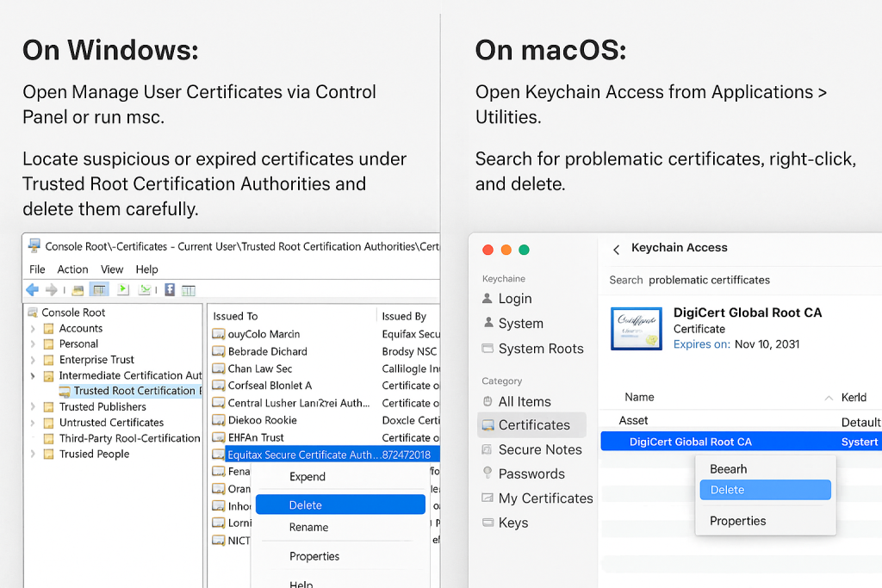This screenshot has height=588, width=882.
Task: Click the Accounts folder icon in tree
Action: (49, 328)
